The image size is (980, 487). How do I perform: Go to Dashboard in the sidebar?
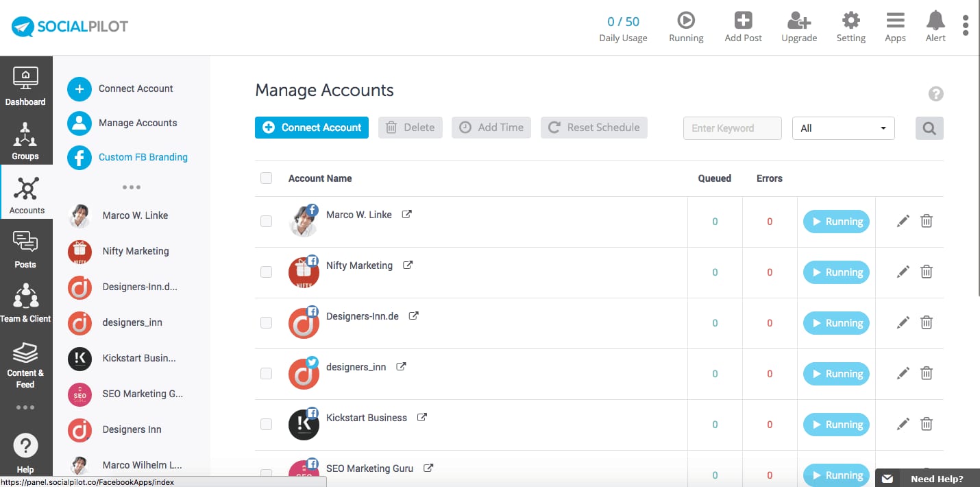click(x=26, y=86)
